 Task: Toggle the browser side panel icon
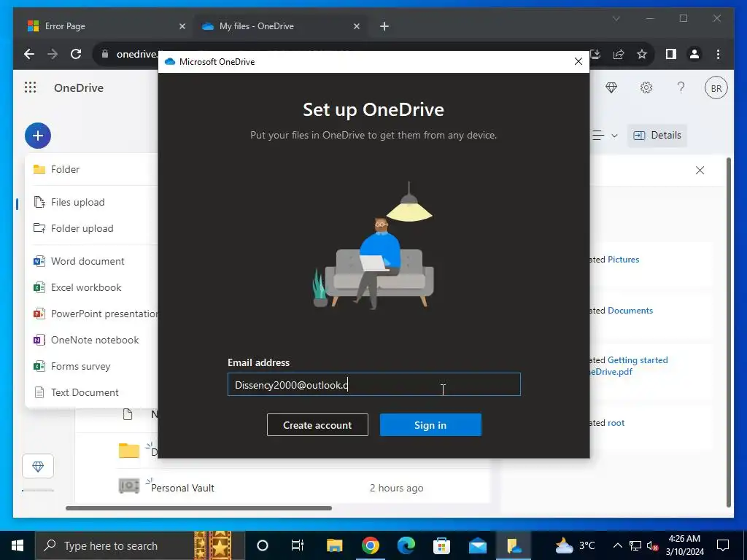[671, 54]
